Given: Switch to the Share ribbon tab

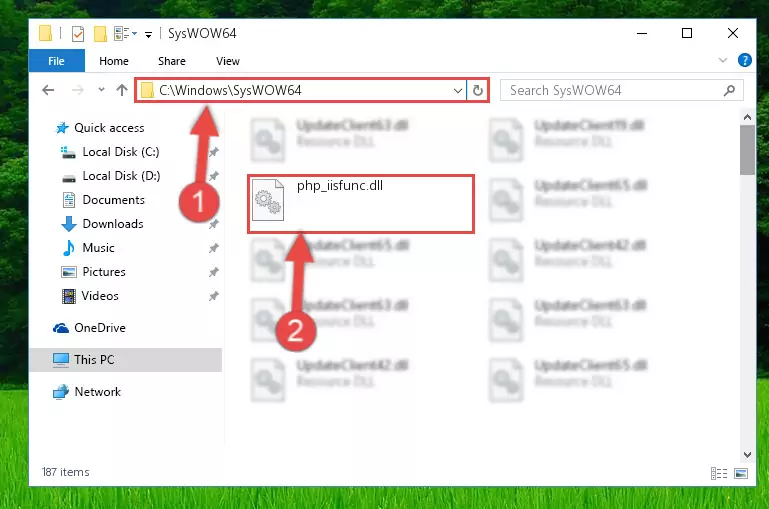Looking at the screenshot, I should (172, 61).
